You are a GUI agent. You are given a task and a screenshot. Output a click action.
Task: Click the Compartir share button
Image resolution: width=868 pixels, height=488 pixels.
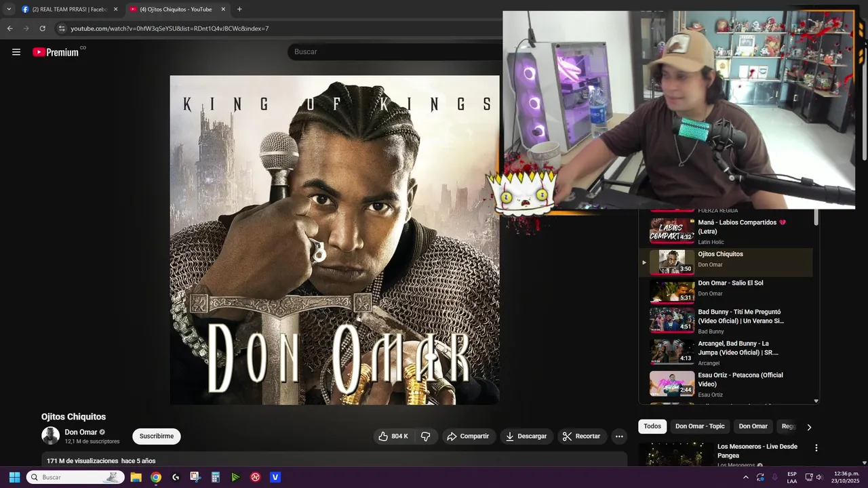(468, 436)
